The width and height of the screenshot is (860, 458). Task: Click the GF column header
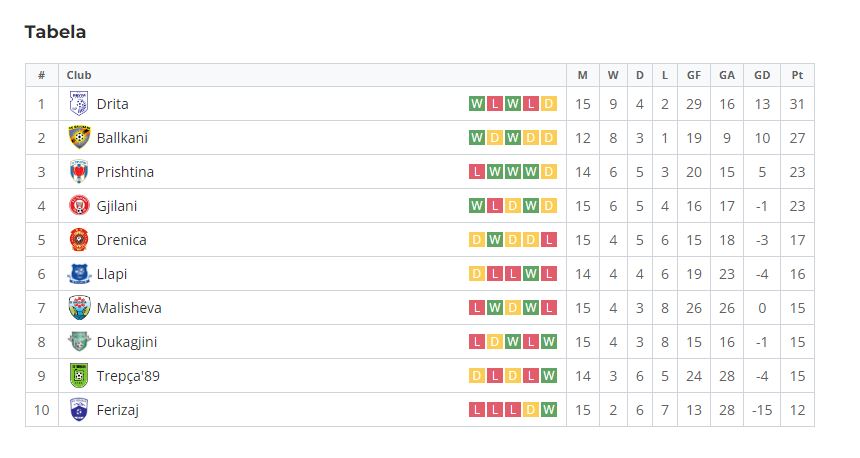694,75
